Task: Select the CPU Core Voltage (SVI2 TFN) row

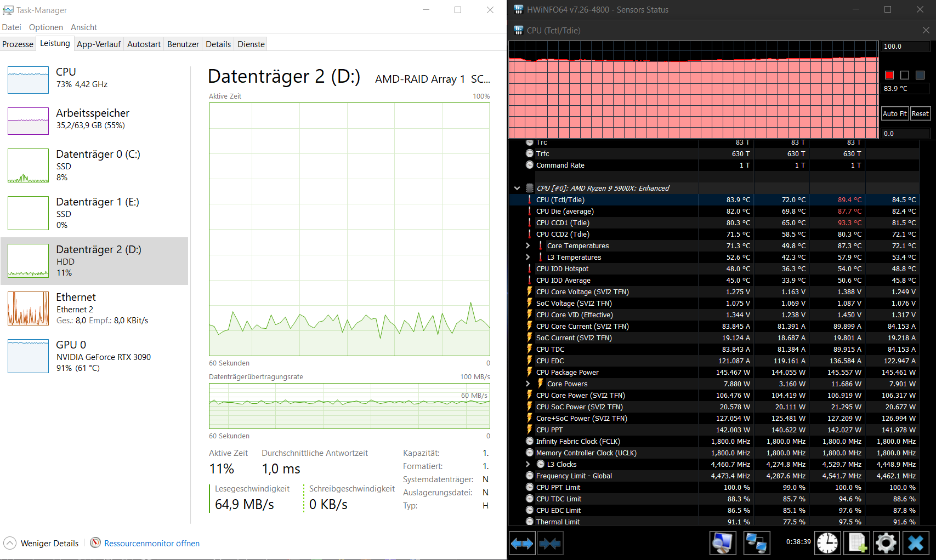Action: coord(714,292)
